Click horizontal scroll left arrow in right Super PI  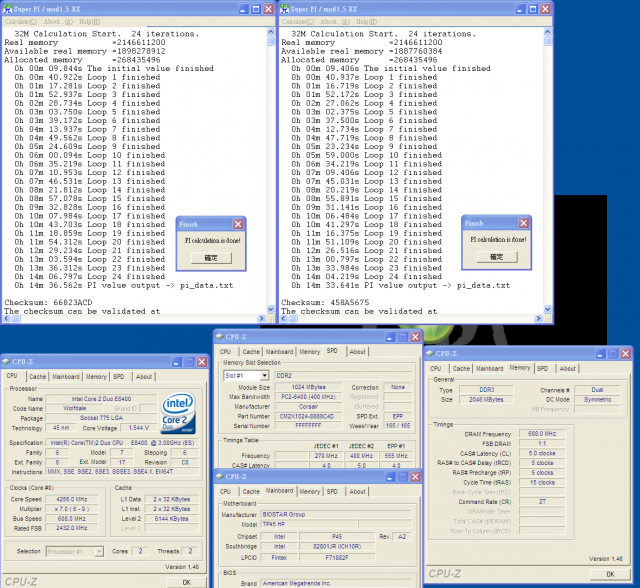(284, 319)
